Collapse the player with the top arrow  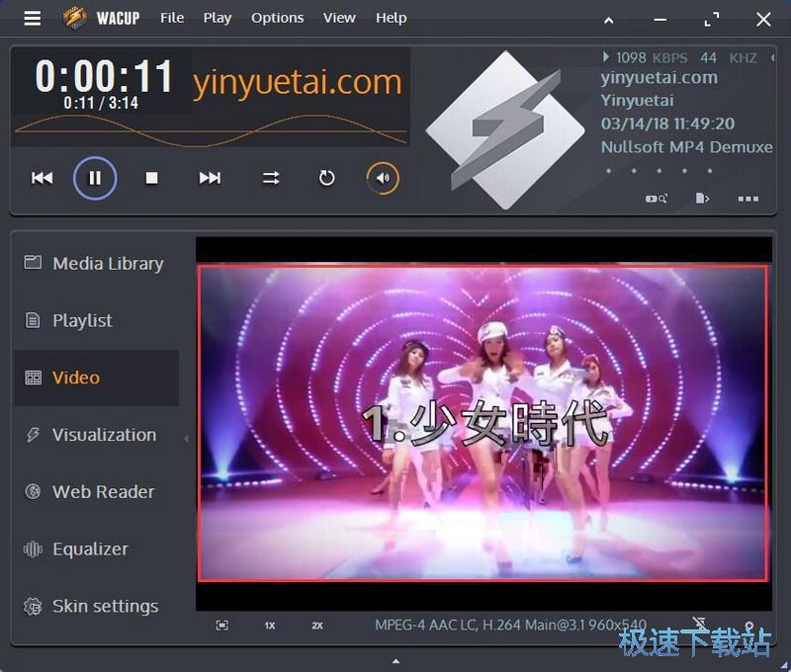(x=610, y=20)
